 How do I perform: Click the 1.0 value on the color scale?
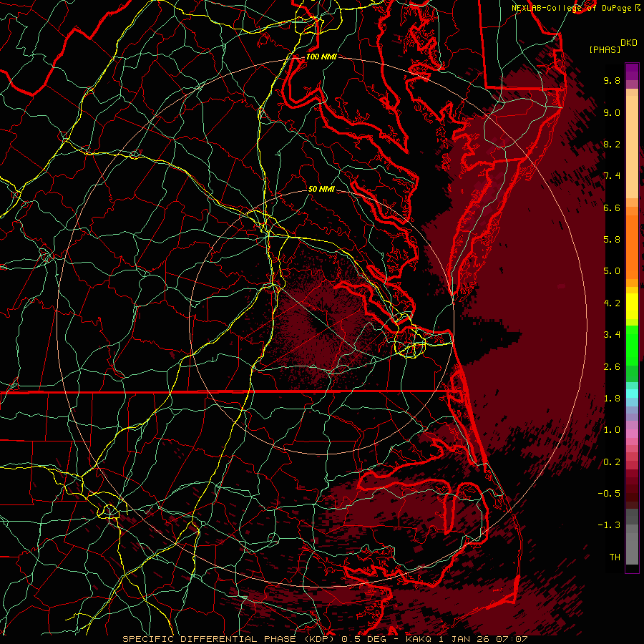pyautogui.click(x=612, y=430)
